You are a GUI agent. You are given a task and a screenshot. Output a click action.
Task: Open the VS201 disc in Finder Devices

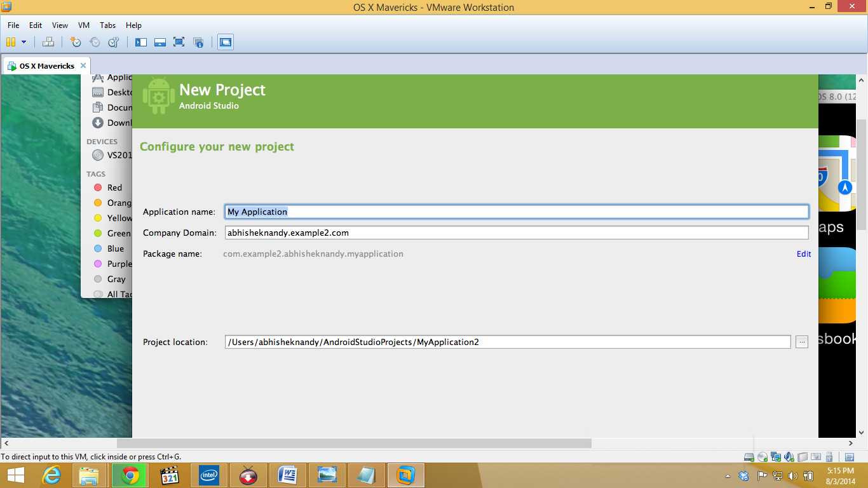[x=112, y=155]
